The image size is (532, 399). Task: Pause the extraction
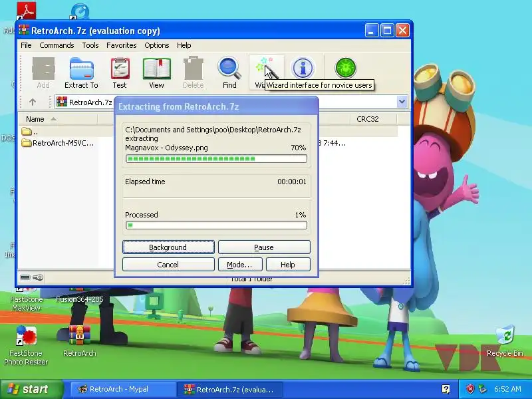(264, 247)
